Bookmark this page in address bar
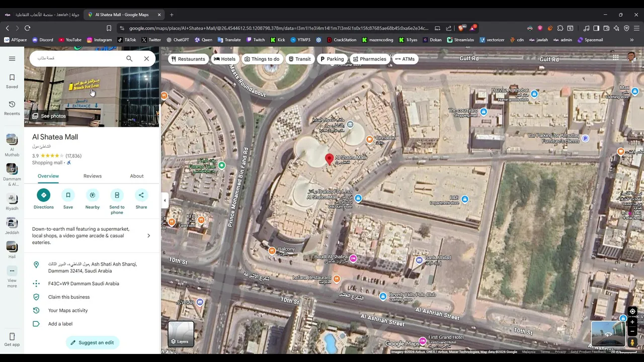The height and width of the screenshot is (362, 644). pyautogui.click(x=109, y=28)
